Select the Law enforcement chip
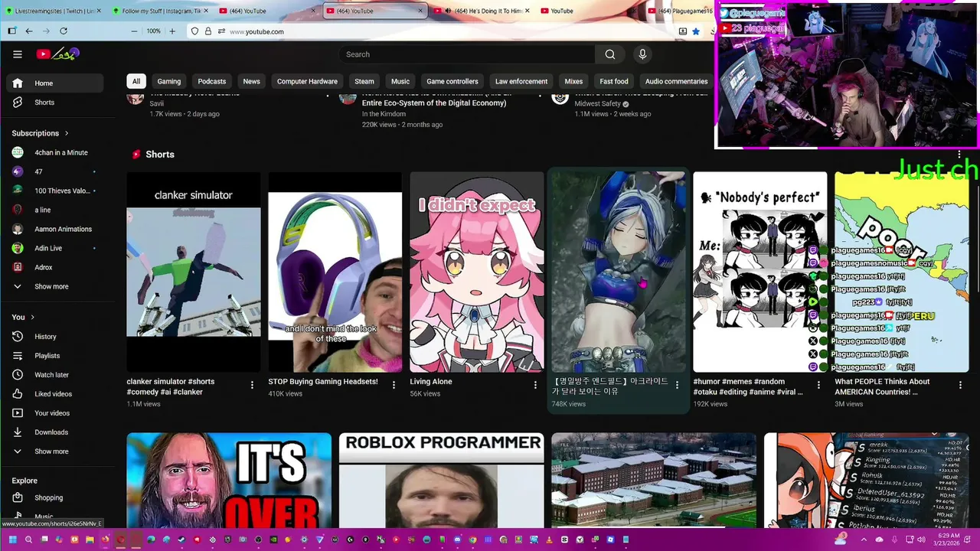980x551 pixels. [x=521, y=81]
